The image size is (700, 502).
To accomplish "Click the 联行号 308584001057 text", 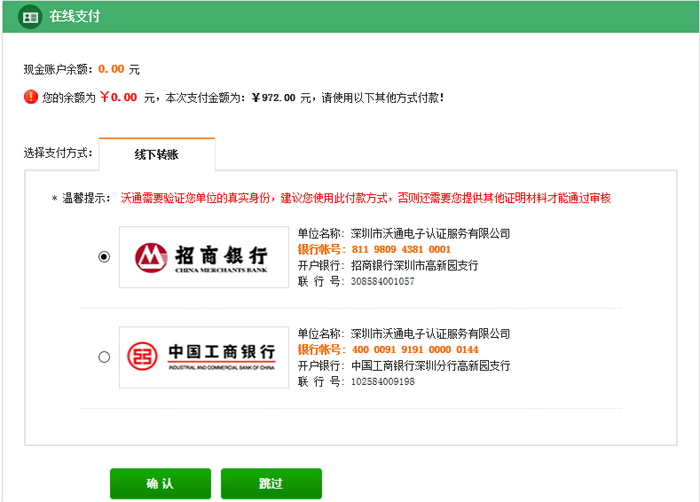I will point(382,282).
